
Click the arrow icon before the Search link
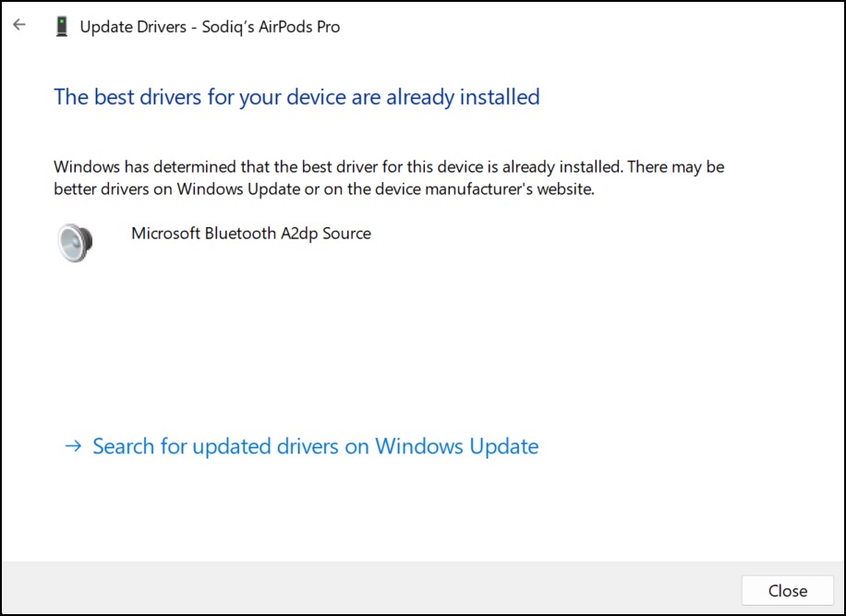click(73, 447)
